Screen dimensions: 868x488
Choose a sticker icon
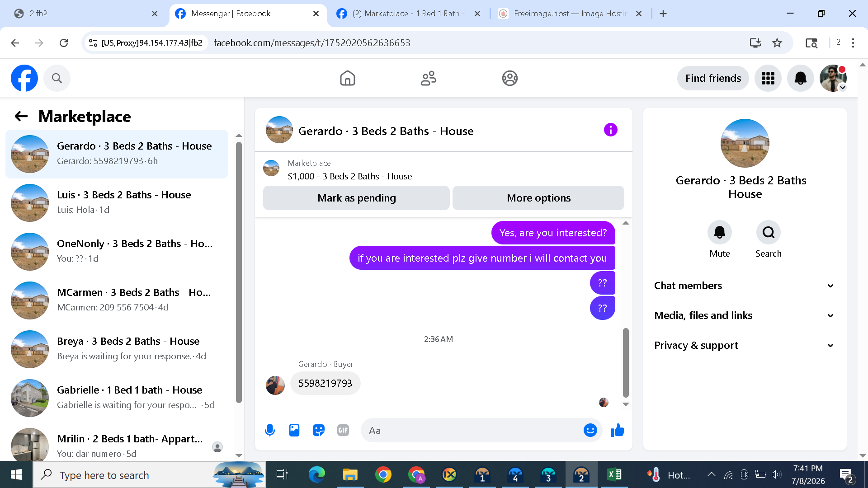tap(319, 430)
